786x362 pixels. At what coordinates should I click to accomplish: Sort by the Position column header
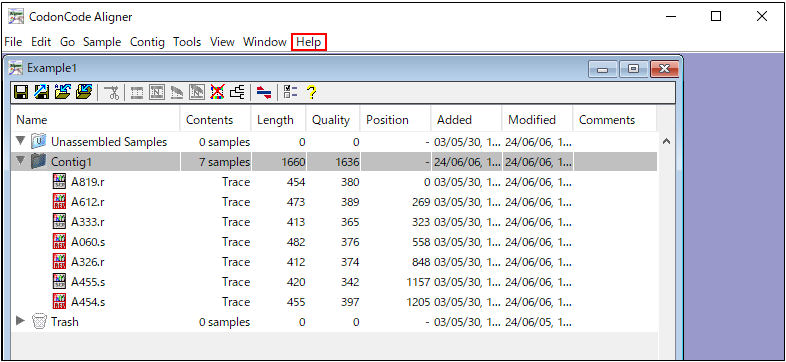(396, 120)
